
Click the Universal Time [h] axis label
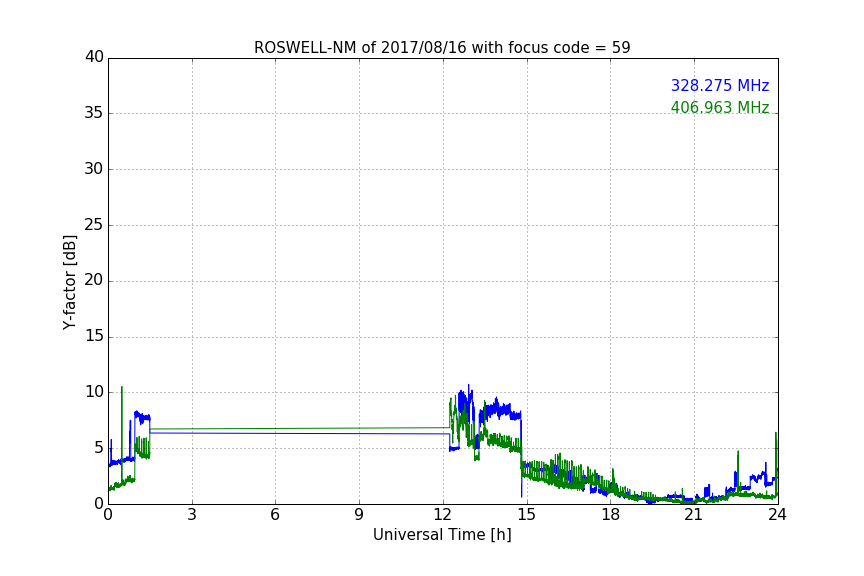tap(442, 535)
